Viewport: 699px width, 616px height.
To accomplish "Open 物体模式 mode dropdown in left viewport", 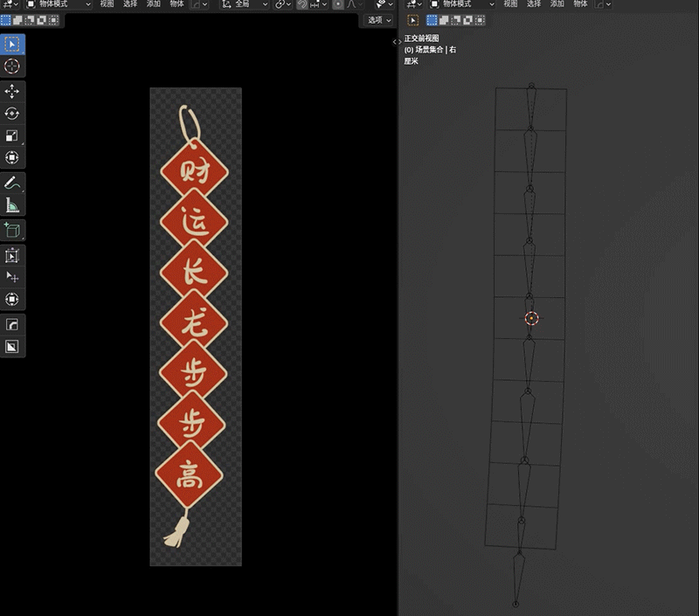I will point(58,4).
